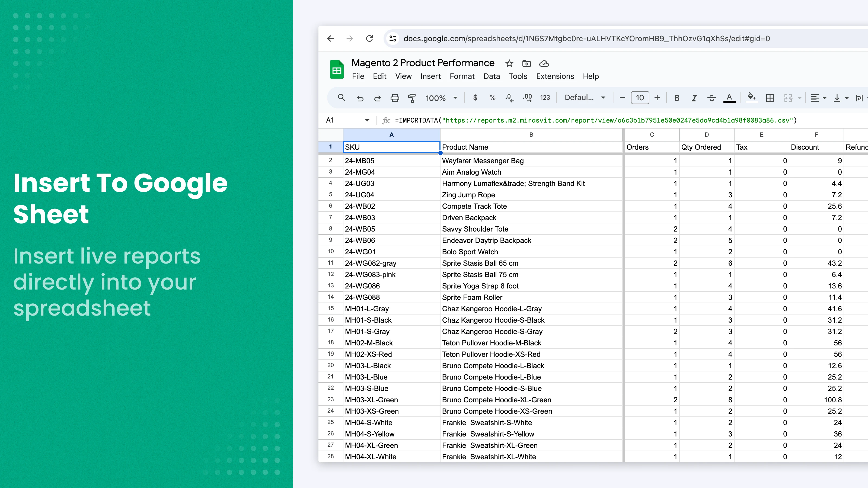
Task: Star the Magento 2 Product Performance spreadsheet
Action: pyautogui.click(x=509, y=63)
